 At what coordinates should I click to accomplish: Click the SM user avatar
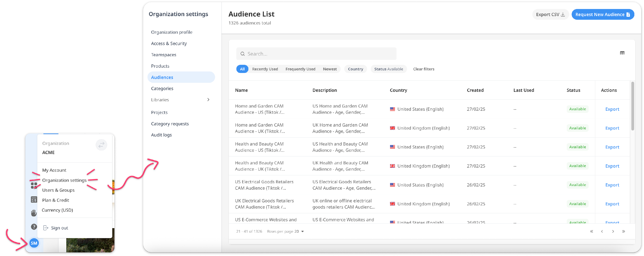click(34, 243)
